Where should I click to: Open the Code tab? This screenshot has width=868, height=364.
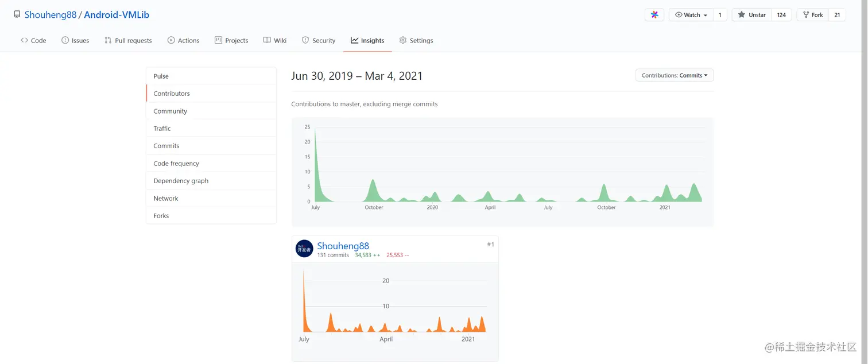tap(33, 40)
